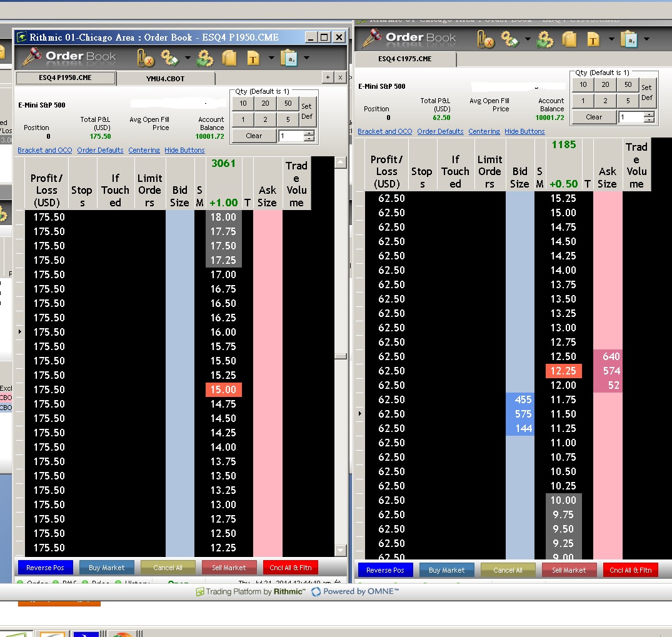Click Buy Market in C1975 window
Viewport: 672px width, 637px height.
(446, 570)
